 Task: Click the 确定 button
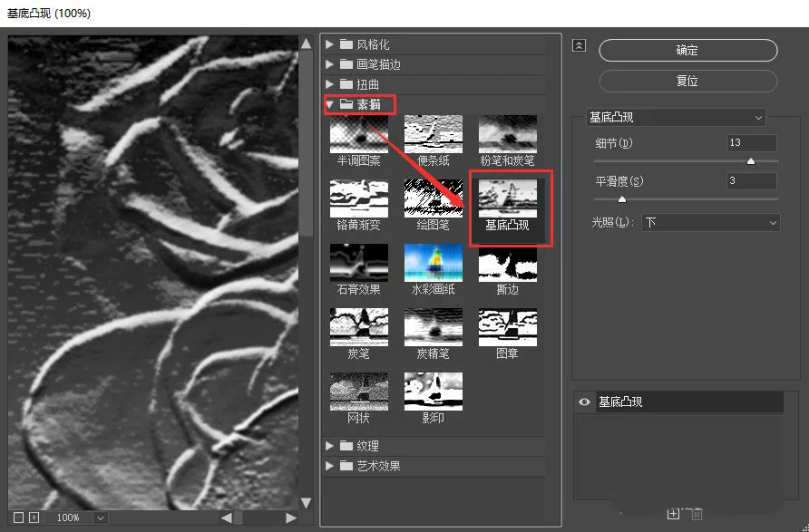click(x=687, y=50)
